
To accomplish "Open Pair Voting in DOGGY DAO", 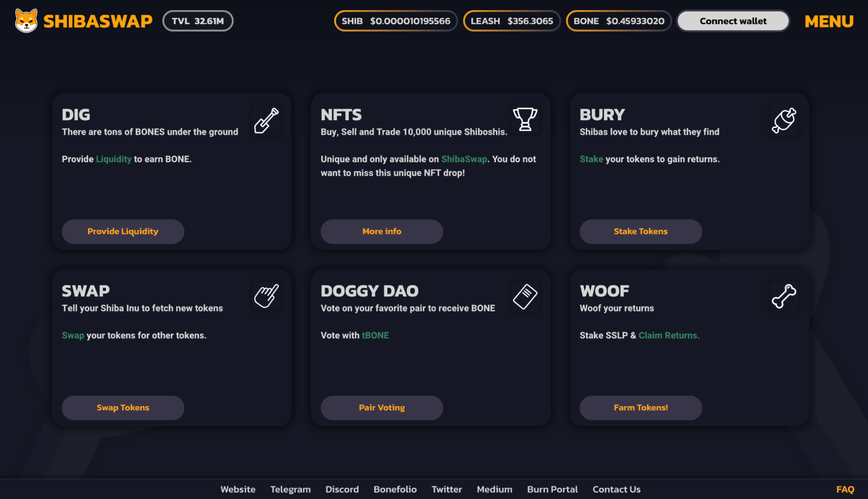I will tap(382, 407).
